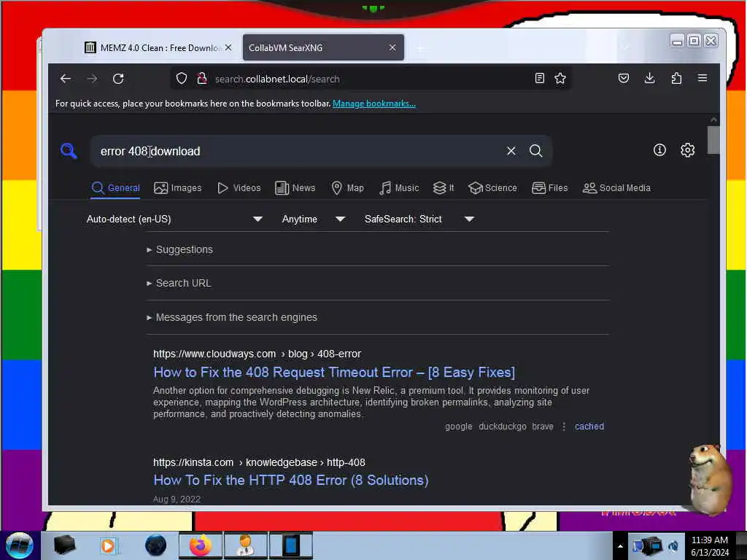Open the SearXNG about info icon

pos(659,150)
